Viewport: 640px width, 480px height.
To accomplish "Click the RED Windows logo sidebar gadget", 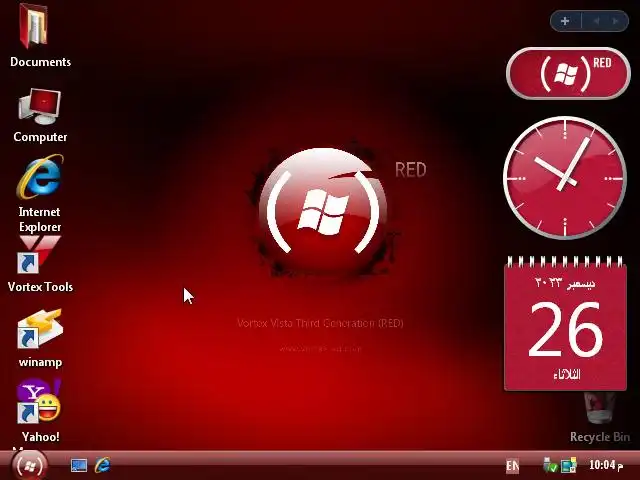I will [x=568, y=73].
